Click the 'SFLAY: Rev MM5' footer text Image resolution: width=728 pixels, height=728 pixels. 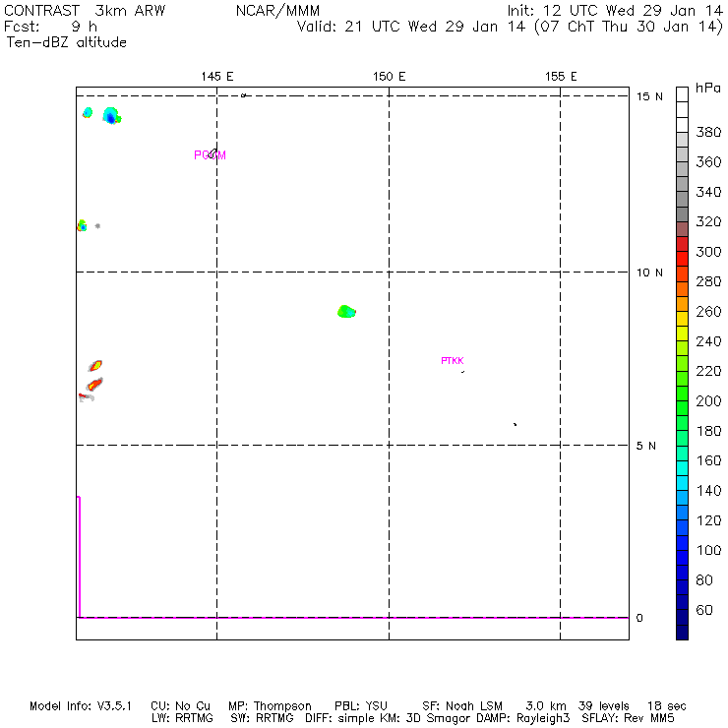coord(629,718)
